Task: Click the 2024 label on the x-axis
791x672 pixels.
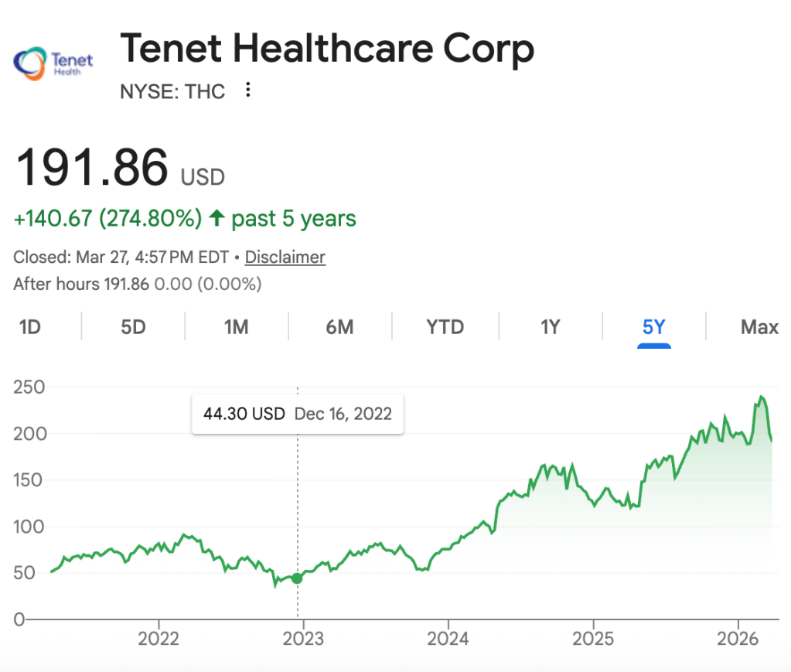Action: point(448,640)
